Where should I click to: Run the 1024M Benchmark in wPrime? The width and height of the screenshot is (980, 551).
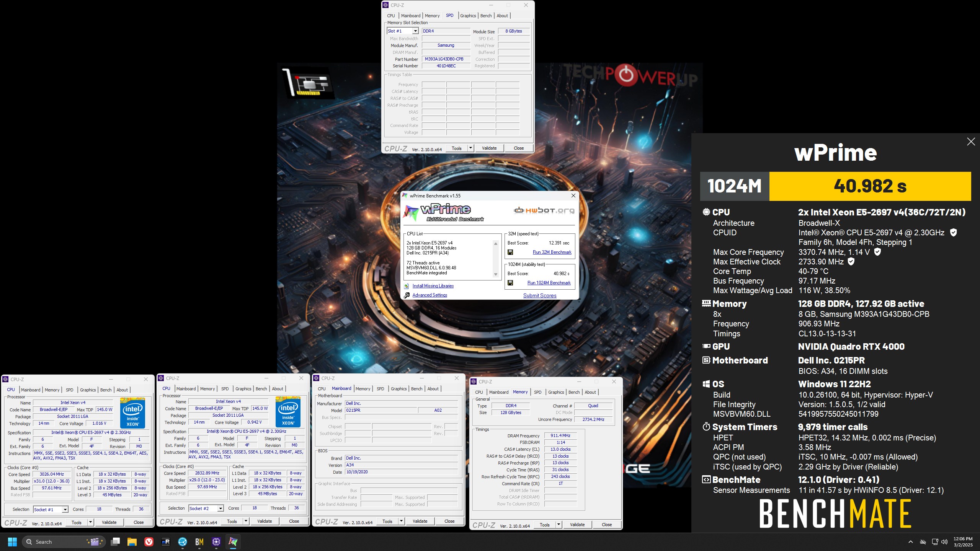pos(549,283)
